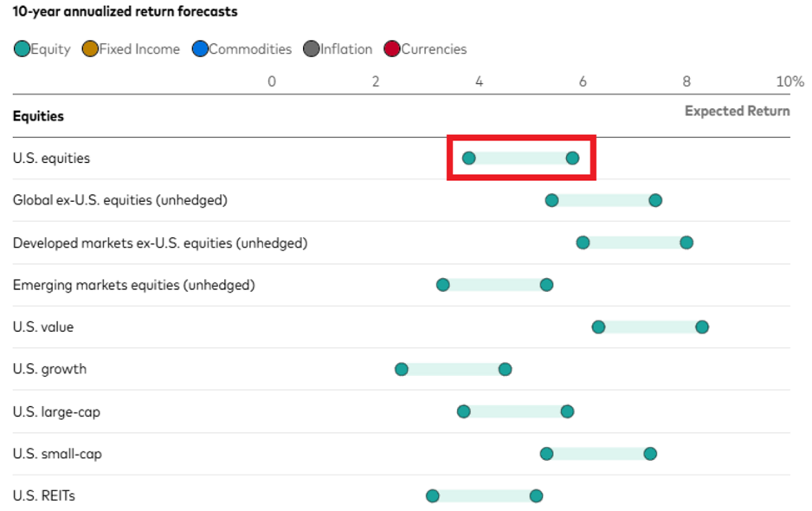Click Emerging markets equities lower dot

[x=443, y=285]
